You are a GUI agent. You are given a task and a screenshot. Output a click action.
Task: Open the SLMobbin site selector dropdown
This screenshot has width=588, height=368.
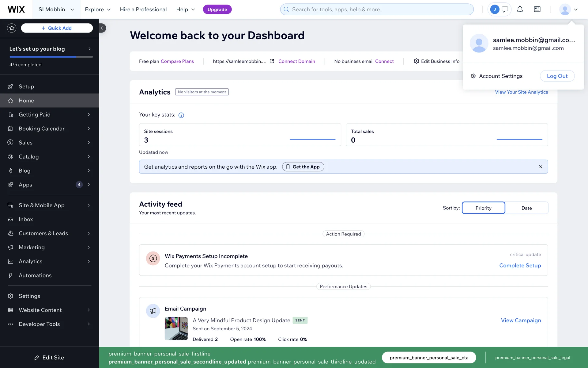[56, 10]
